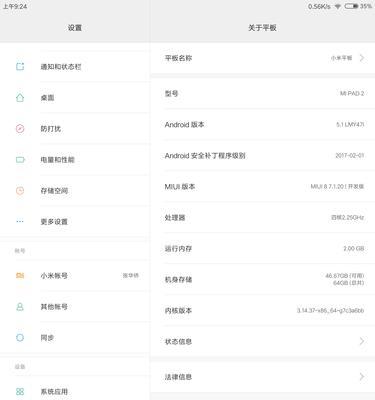Expand the 平板名称 chevron arrow
The width and height of the screenshot is (375, 400).
click(x=362, y=58)
